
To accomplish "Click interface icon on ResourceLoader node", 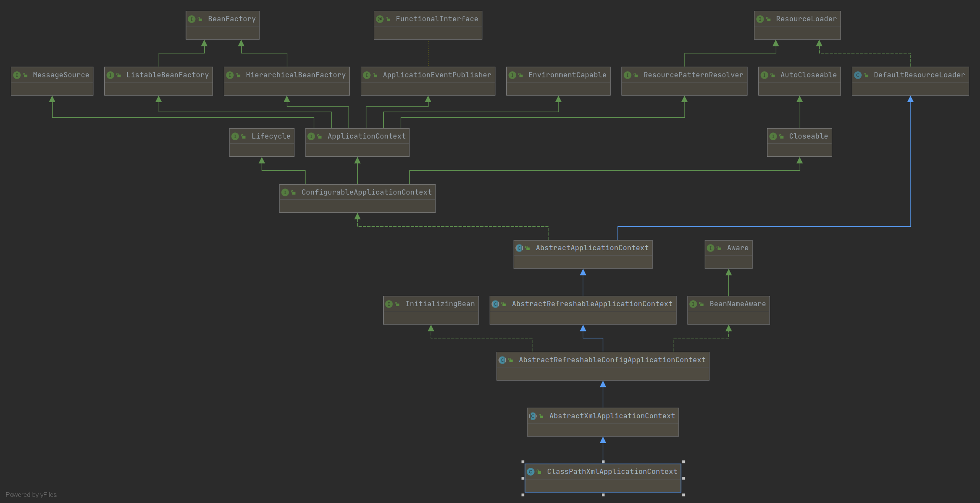I will [x=760, y=19].
